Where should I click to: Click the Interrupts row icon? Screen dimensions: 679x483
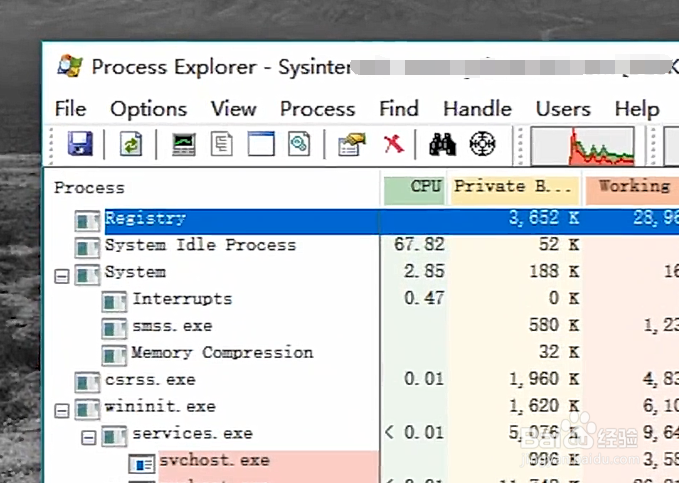(x=114, y=302)
